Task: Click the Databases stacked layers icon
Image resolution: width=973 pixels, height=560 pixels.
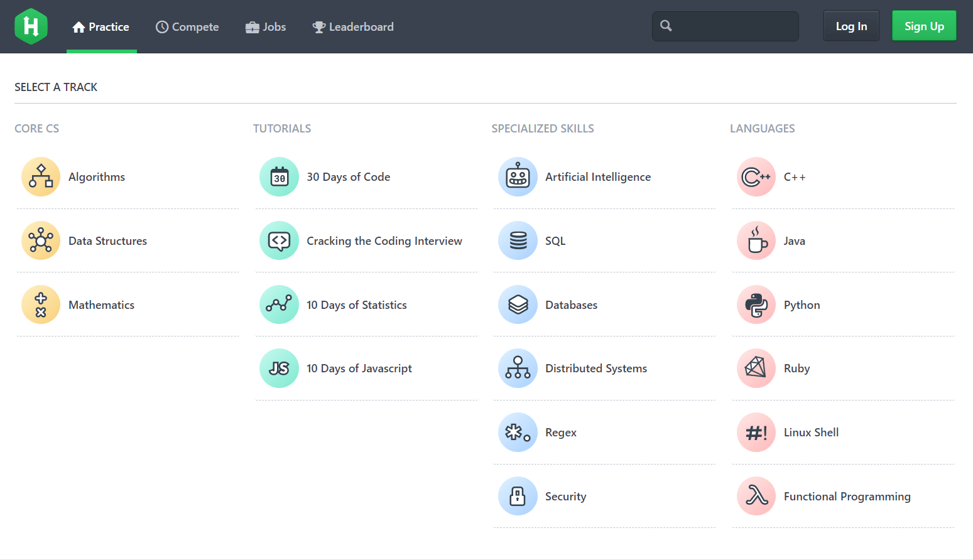Action: (x=518, y=304)
